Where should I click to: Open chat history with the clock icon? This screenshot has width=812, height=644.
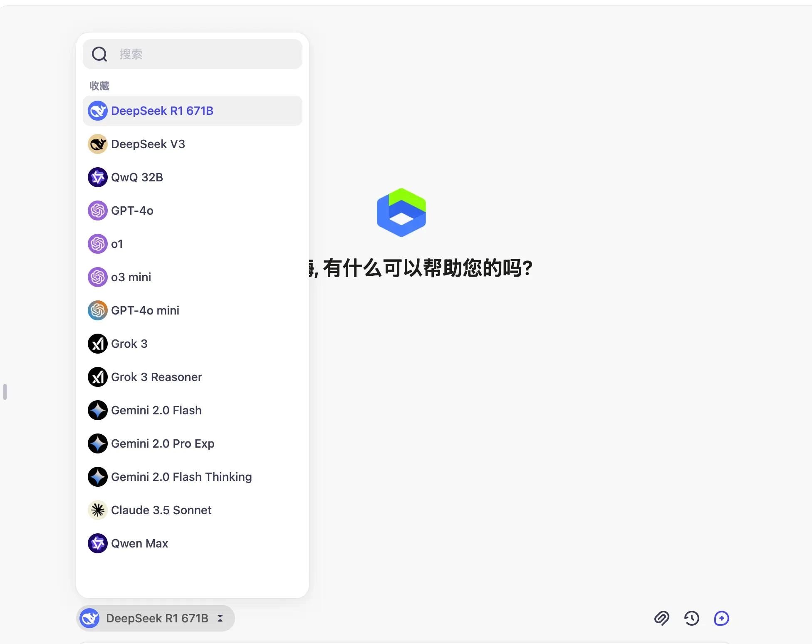click(x=692, y=618)
